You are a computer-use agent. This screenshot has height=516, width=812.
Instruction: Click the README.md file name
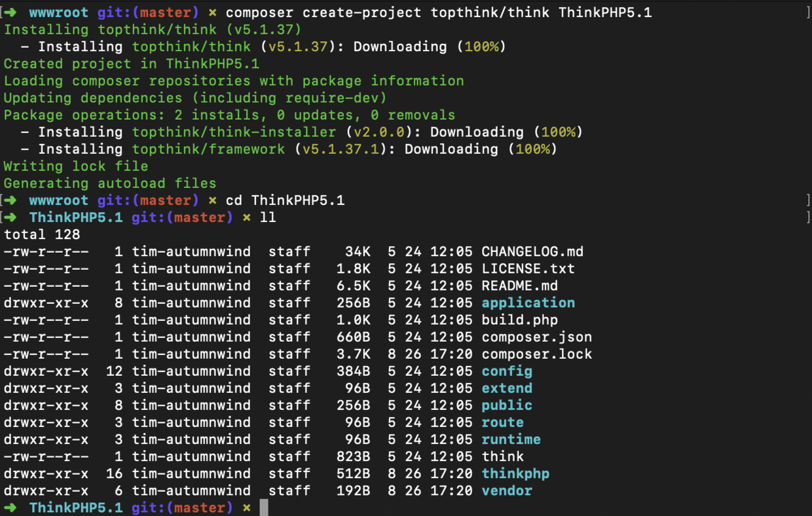[x=520, y=286]
